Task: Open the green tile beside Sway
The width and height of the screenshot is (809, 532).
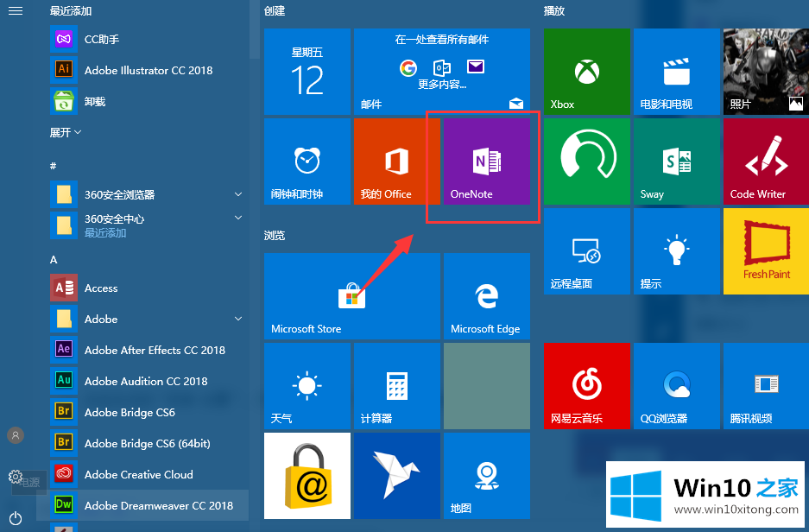Action: pos(586,161)
